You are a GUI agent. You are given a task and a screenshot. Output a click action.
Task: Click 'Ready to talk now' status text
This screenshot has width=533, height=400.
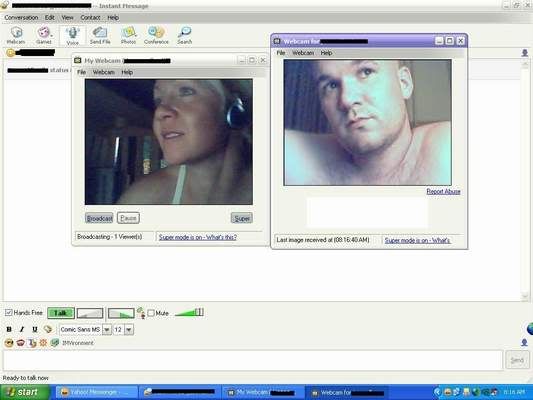tap(25, 378)
